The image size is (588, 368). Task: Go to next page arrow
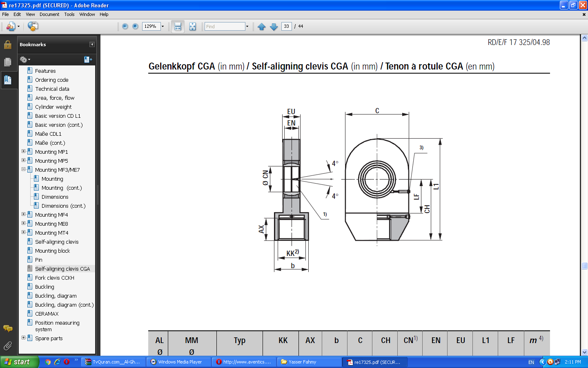pyautogui.click(x=274, y=27)
